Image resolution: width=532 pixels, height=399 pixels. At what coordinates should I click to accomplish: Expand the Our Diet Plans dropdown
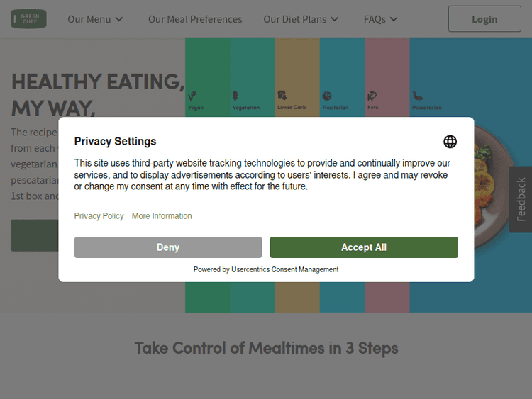[301, 19]
